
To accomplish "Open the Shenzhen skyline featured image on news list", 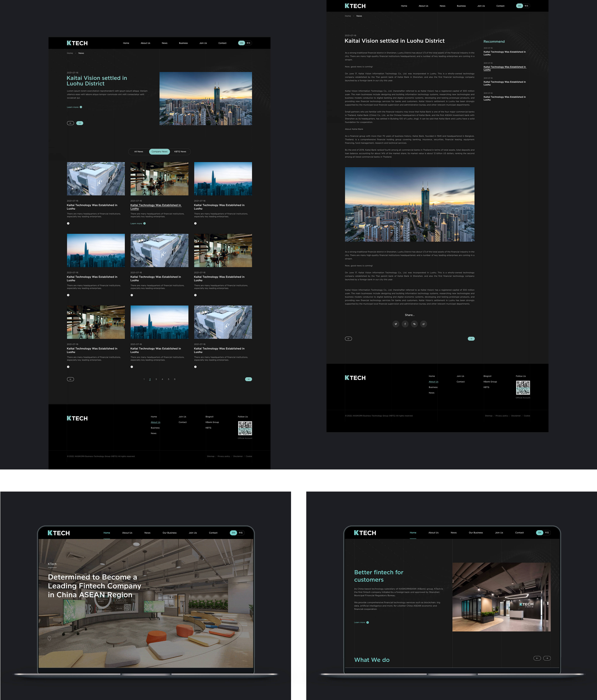I will (206, 99).
